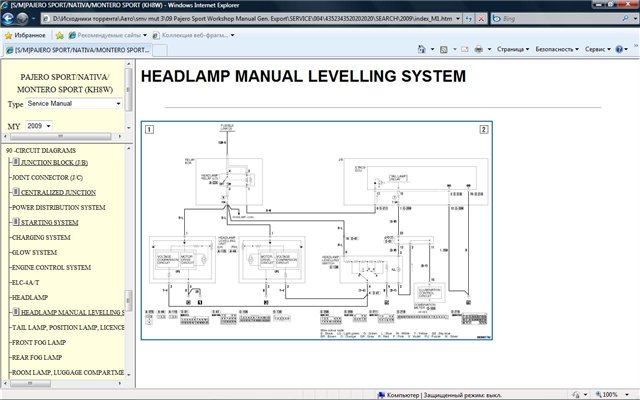Viewport: 640px width, 400px height.
Task: Select POWER DISTRIBUTION SYSTEM item
Action: click(x=59, y=208)
